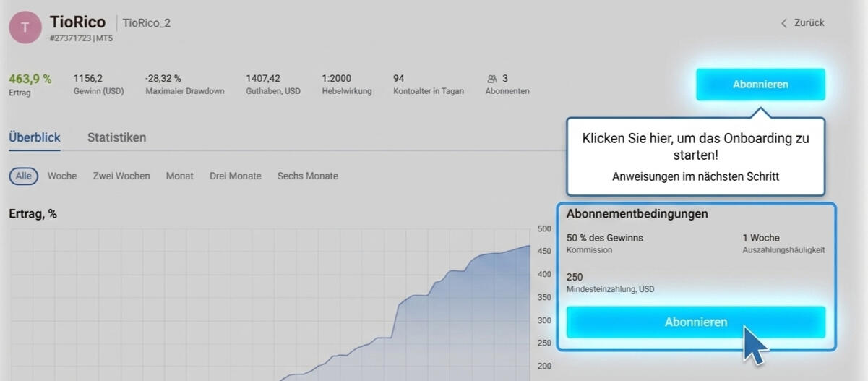The width and height of the screenshot is (868, 381).
Task: Switch to the Statistiken tab
Action: (x=116, y=137)
